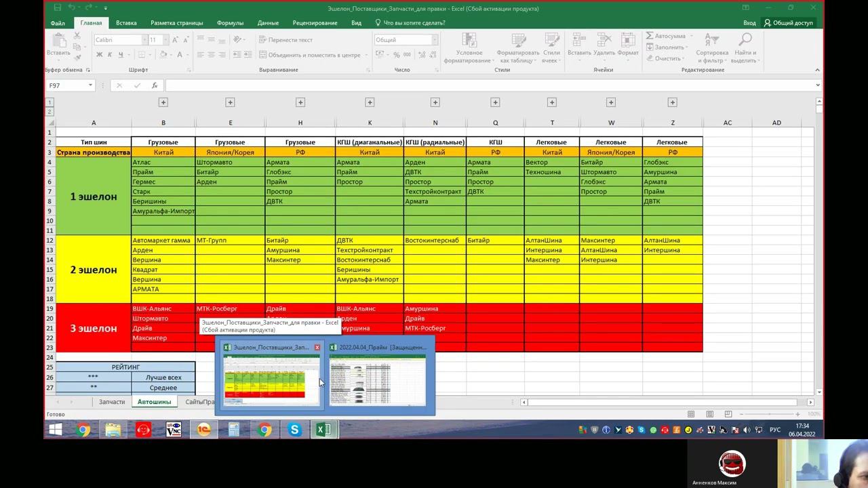Image resolution: width=868 pixels, height=488 pixels.
Task: Open the number format Общий dropdown
Action: (x=434, y=40)
